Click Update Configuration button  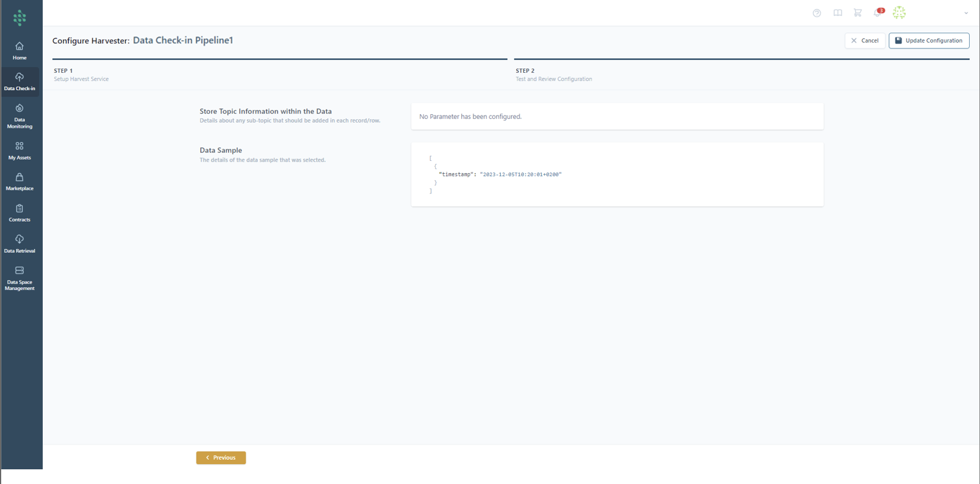pyautogui.click(x=928, y=40)
